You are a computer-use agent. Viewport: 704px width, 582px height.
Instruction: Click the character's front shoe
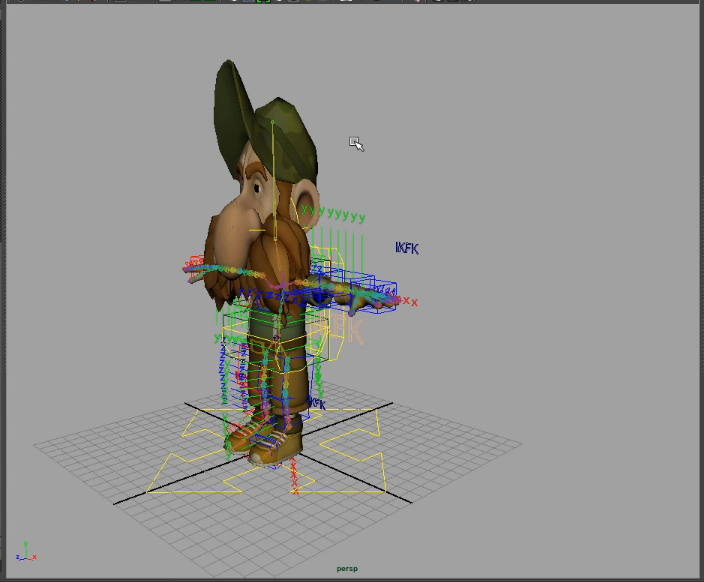(x=271, y=450)
